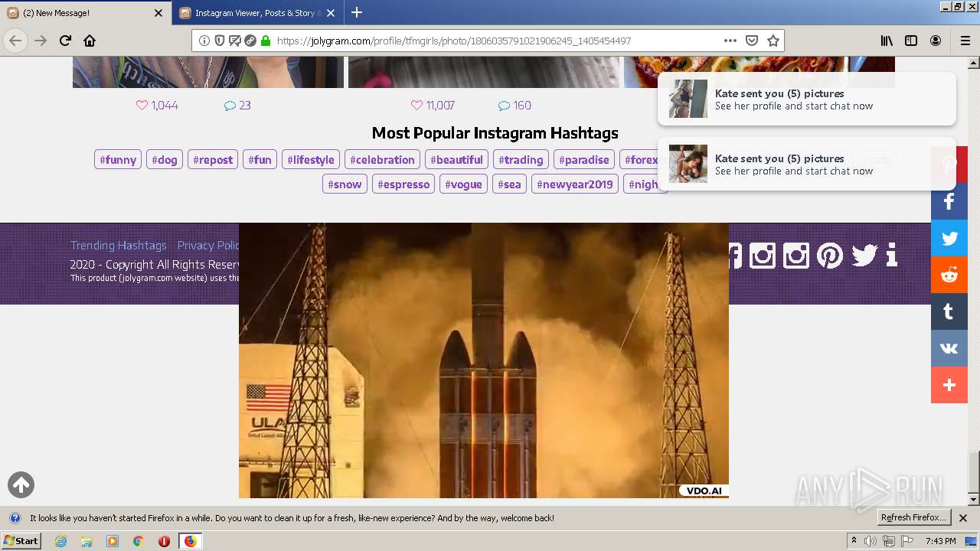Open #sea hashtag
This screenshot has width=980, height=551.
(509, 184)
